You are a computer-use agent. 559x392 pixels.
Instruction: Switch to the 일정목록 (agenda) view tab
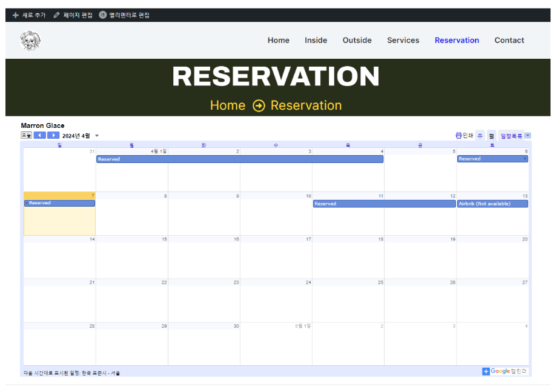(511, 136)
